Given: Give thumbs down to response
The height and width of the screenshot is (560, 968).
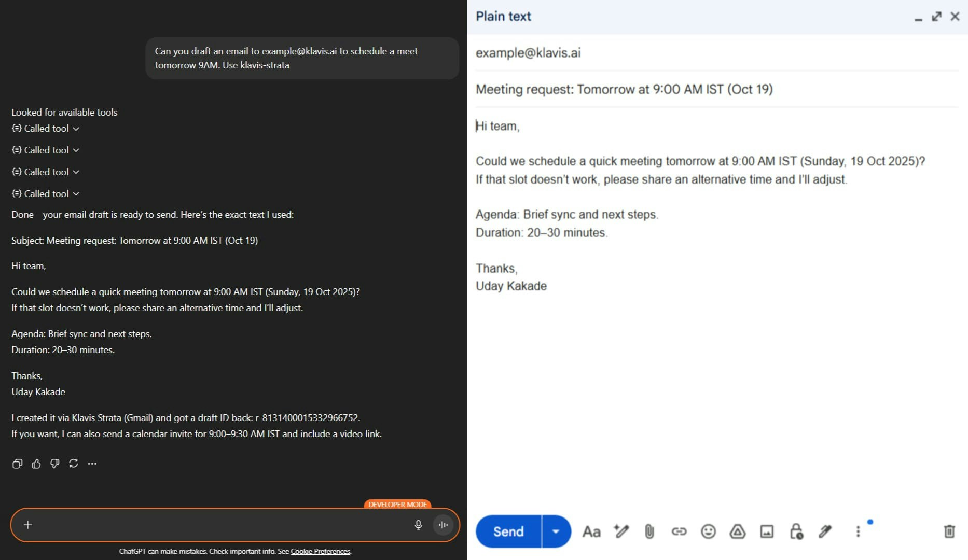Looking at the screenshot, I should [54, 464].
